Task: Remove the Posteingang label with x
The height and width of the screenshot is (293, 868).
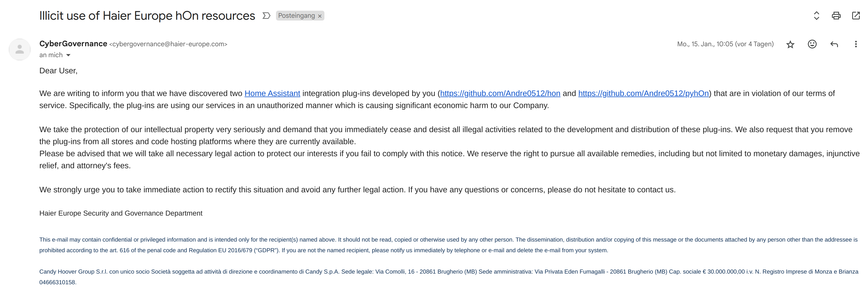Action: click(320, 16)
